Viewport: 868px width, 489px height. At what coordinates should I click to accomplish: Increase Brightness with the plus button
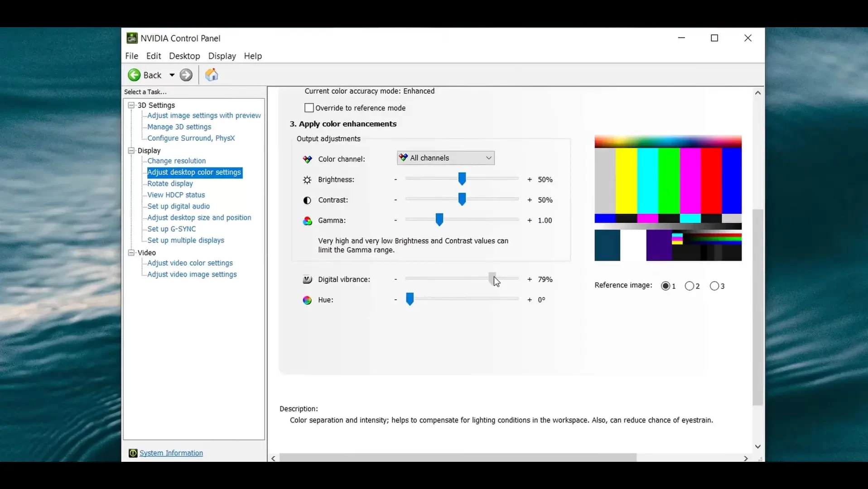pyautogui.click(x=530, y=180)
